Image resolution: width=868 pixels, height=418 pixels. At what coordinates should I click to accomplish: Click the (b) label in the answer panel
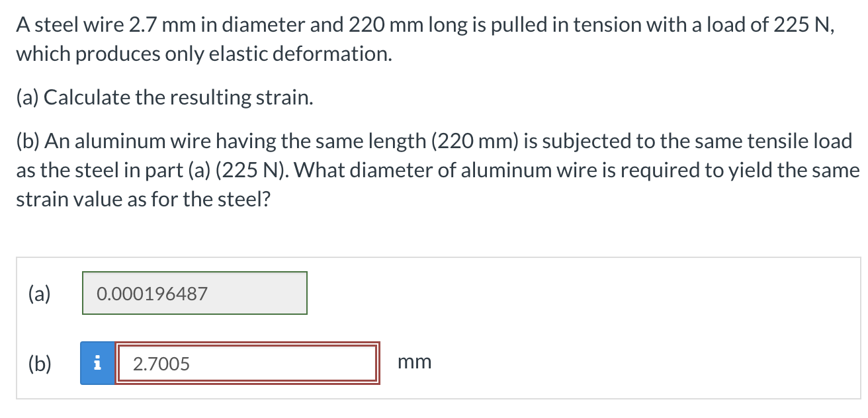tap(40, 363)
